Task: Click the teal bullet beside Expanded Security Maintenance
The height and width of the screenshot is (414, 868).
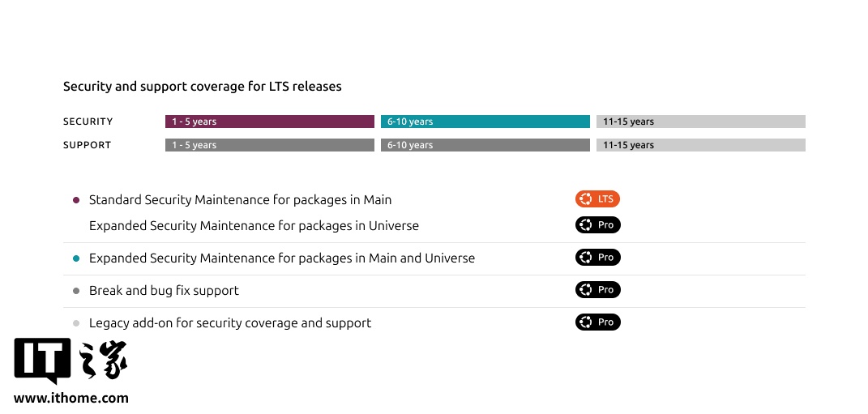Action: click(x=76, y=258)
